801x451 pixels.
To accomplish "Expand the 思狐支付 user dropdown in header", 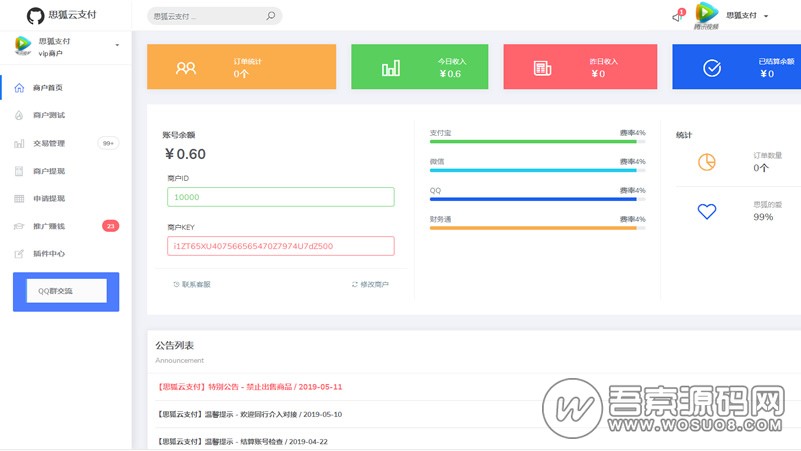I will tap(747, 16).
